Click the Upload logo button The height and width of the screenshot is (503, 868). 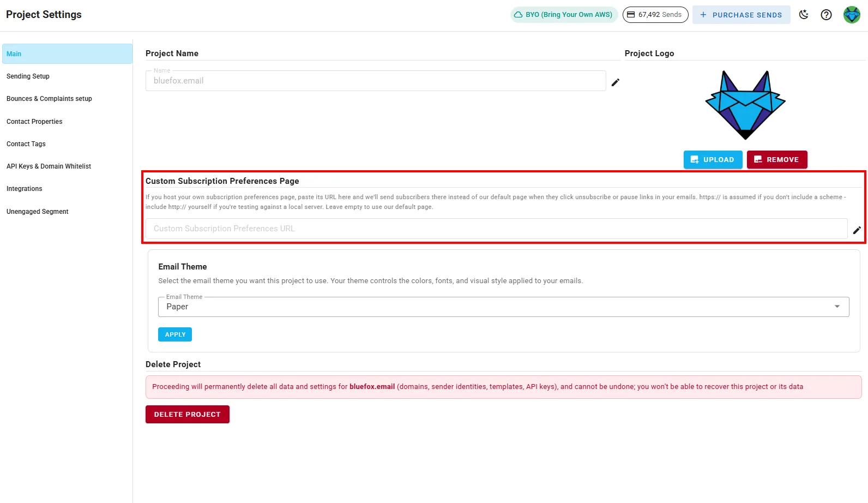[713, 160]
